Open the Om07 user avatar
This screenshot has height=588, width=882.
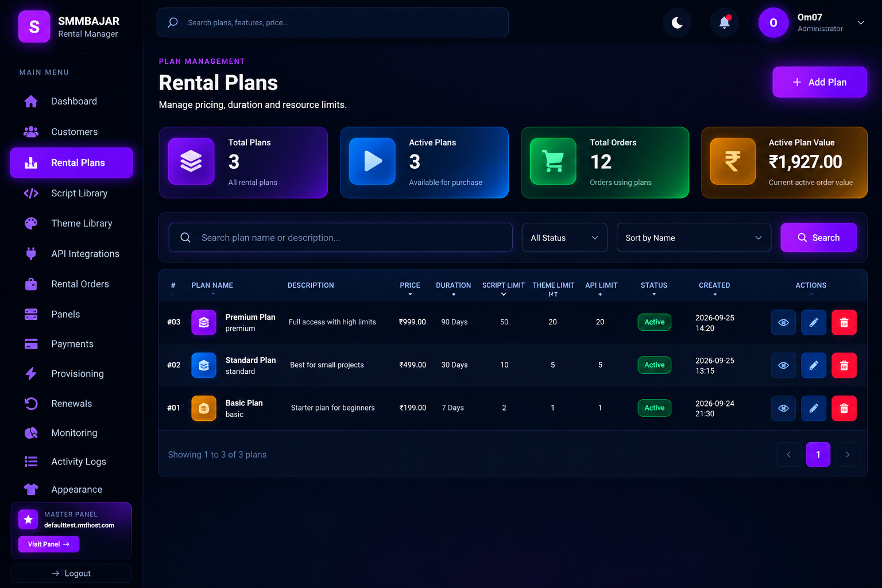[x=773, y=22]
